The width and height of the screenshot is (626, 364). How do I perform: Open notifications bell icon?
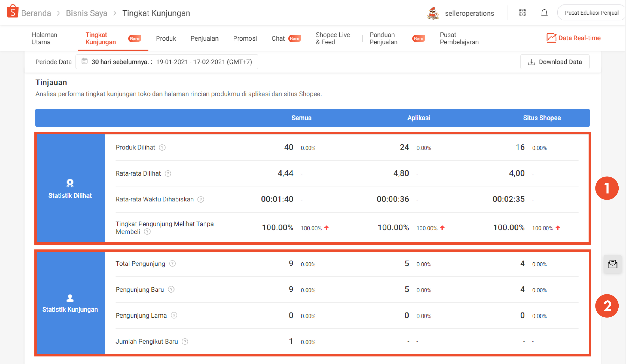tap(544, 13)
